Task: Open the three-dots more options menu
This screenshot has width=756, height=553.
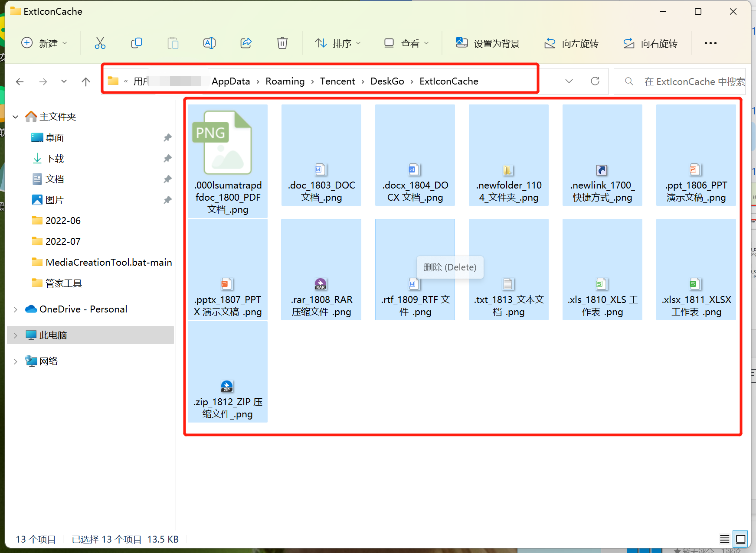Action: (710, 43)
